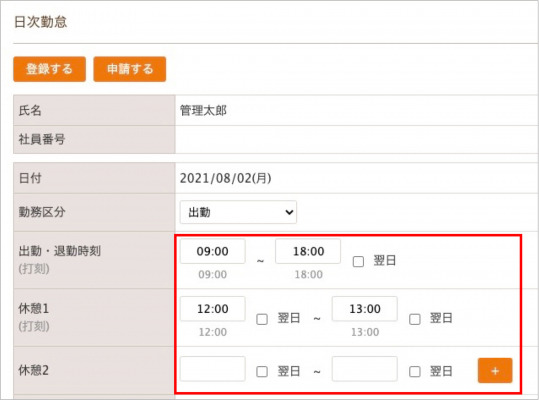
Task: Check 翌日 for the 休憩1 start time
Action: pos(262,319)
